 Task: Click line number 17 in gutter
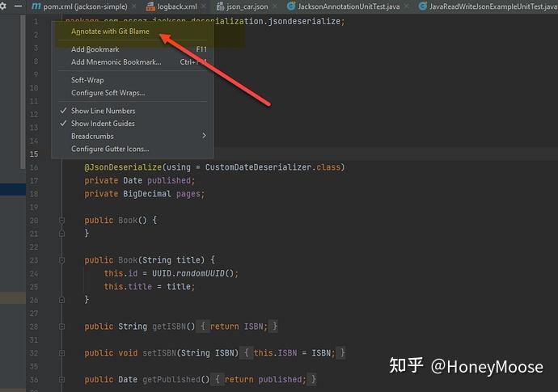pyautogui.click(x=34, y=181)
